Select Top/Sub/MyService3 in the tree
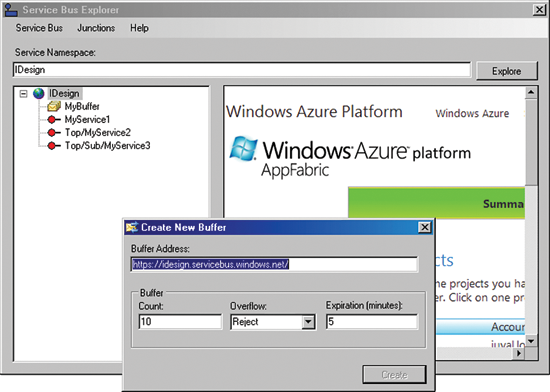This screenshot has width=550, height=392. (x=108, y=146)
